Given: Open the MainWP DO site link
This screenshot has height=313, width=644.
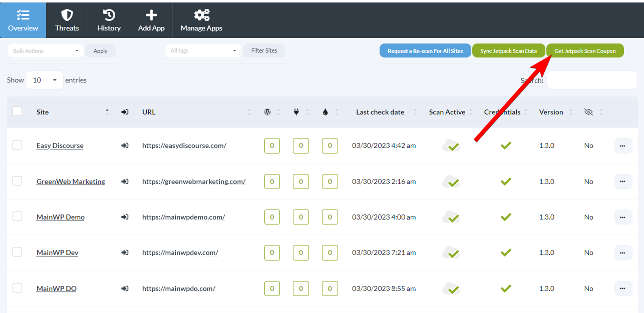Looking at the screenshot, I should (57, 288).
